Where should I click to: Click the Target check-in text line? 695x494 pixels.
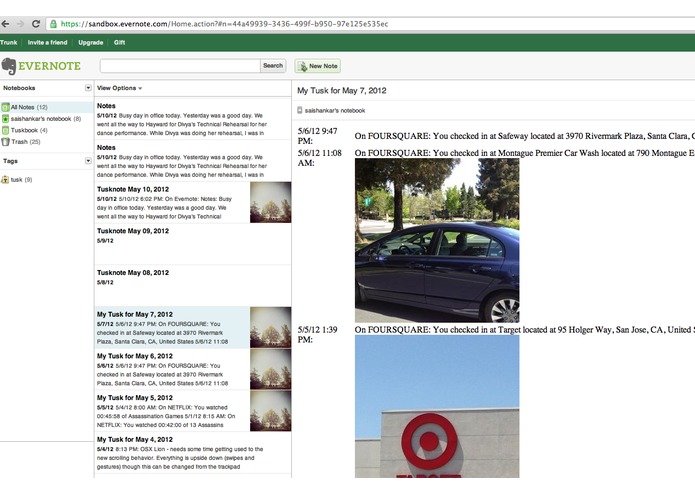pyautogui.click(x=524, y=330)
